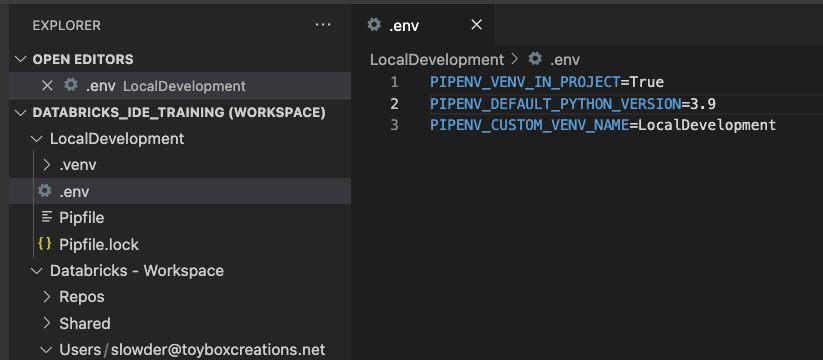The image size is (823, 360).
Task: Click LocalDevelopment value on line 3
Action: click(x=707, y=125)
